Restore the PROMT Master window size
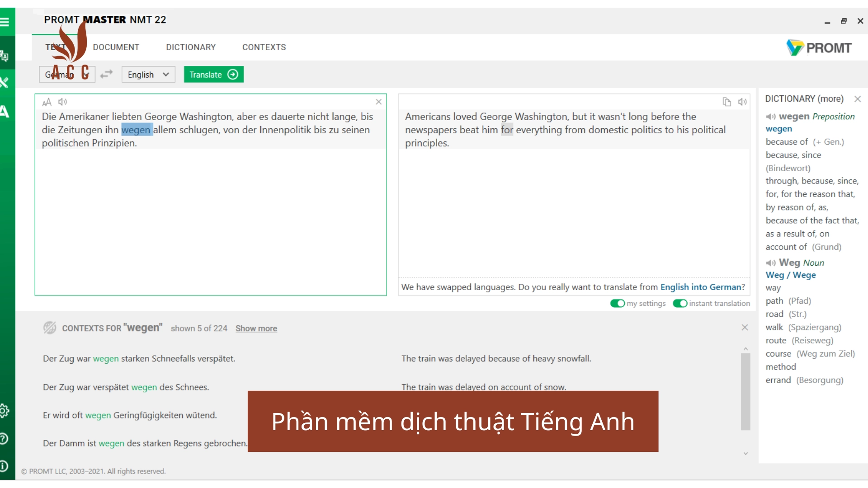 pyautogui.click(x=844, y=21)
